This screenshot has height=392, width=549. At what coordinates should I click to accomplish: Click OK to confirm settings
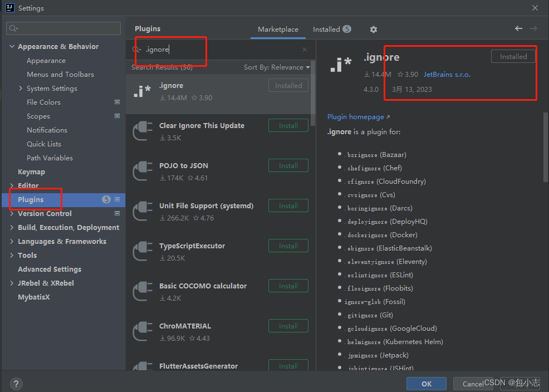pos(426,384)
